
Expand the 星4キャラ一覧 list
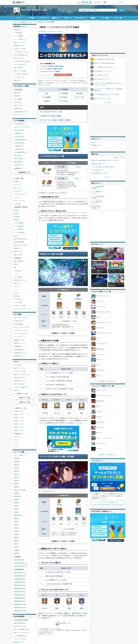click(x=24, y=402)
